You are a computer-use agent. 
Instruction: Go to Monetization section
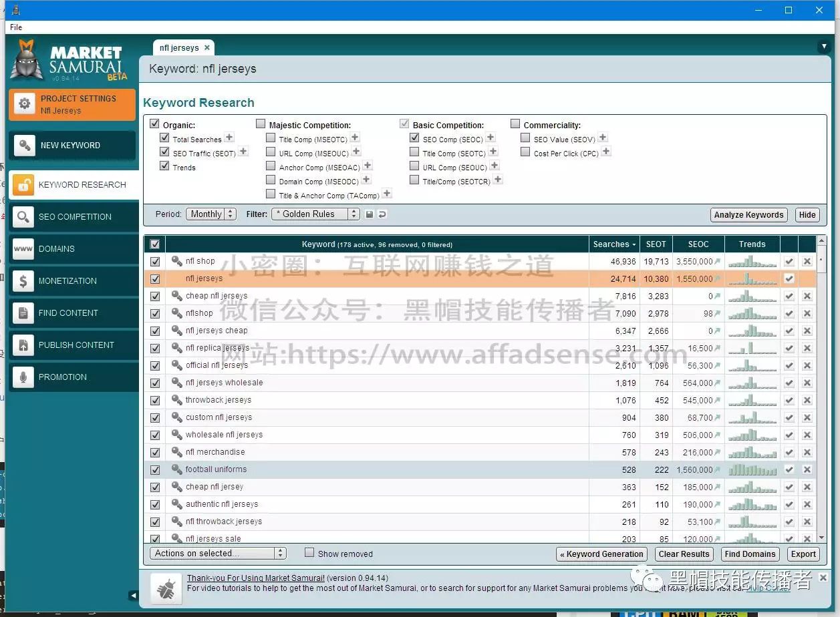click(74, 280)
